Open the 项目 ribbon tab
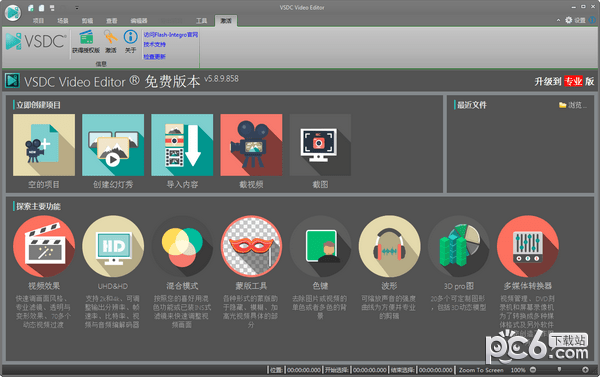 (x=38, y=21)
